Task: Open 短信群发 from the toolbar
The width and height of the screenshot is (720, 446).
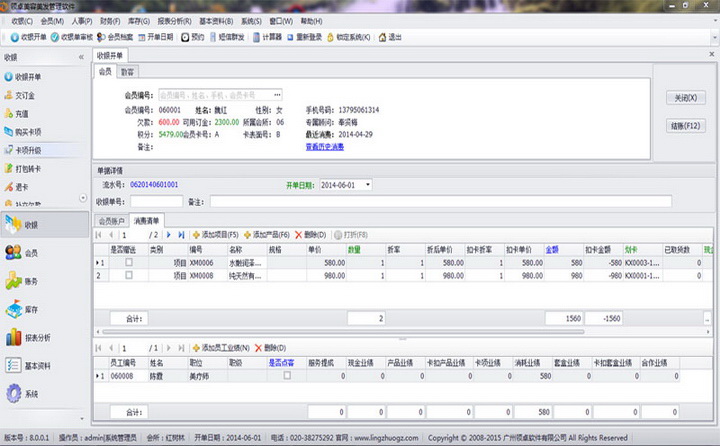Action: click(227, 37)
